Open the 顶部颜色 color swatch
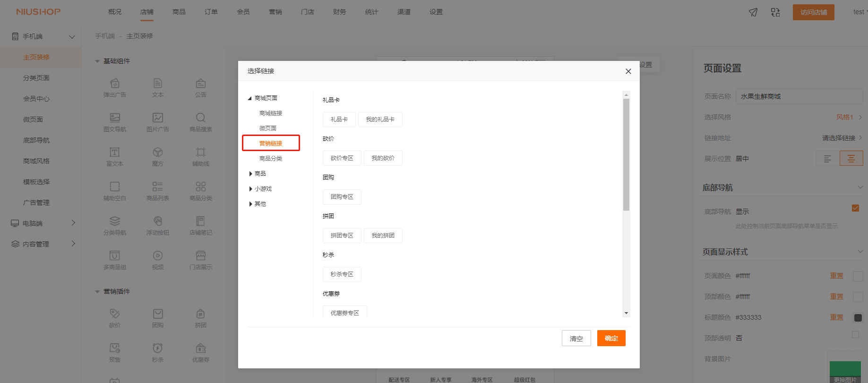Image resolution: width=868 pixels, height=383 pixels. tap(858, 297)
